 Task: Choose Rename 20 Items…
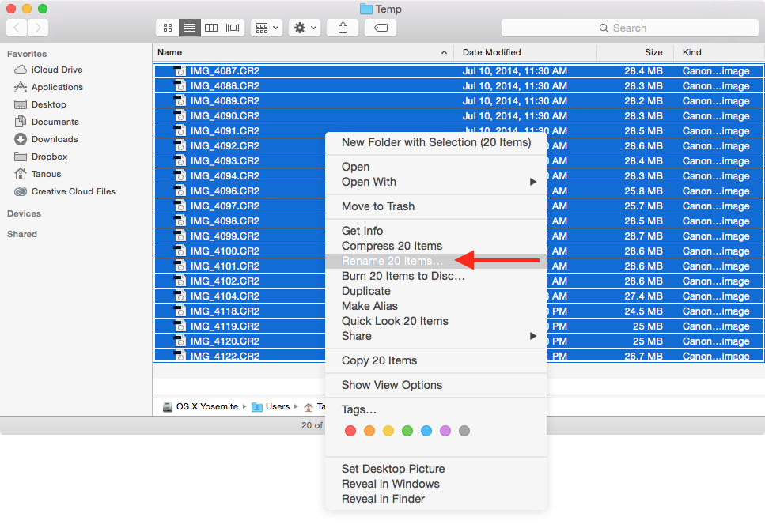coord(436,261)
